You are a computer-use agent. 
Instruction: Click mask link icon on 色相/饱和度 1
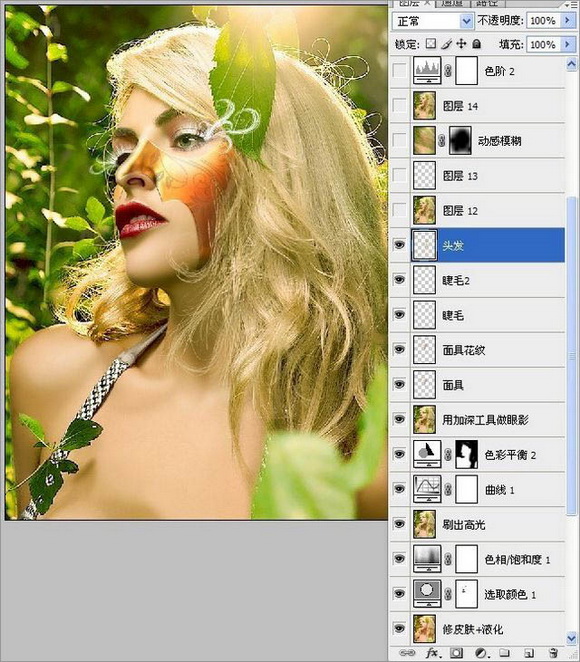click(x=448, y=559)
